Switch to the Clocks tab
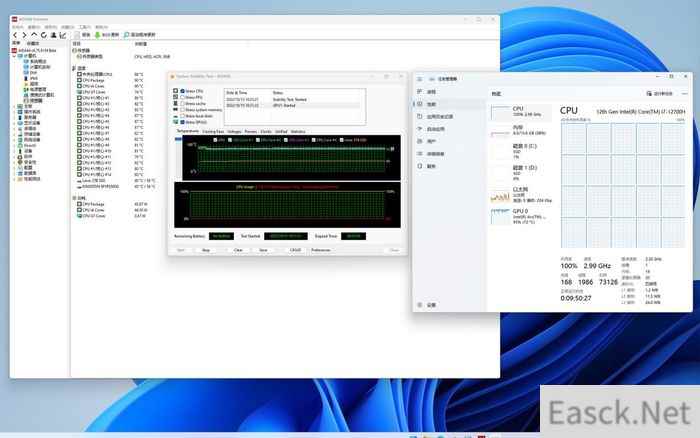700x438 pixels. [x=266, y=132]
